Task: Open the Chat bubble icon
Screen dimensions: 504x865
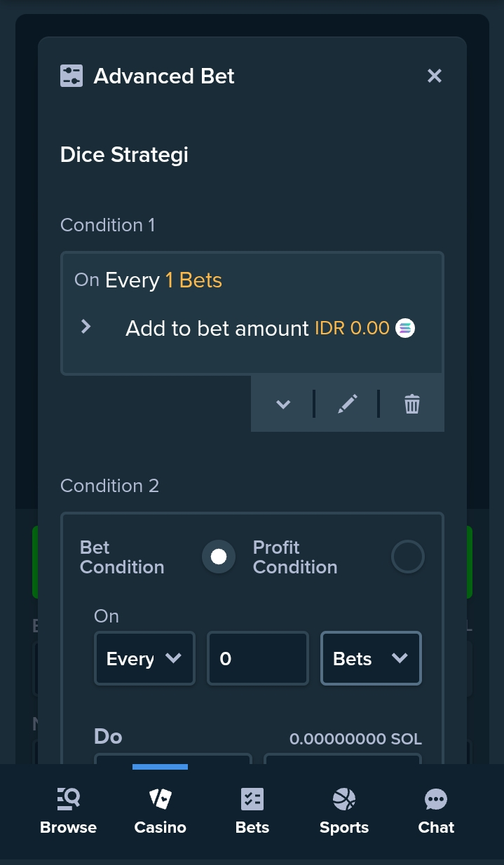Action: (436, 799)
